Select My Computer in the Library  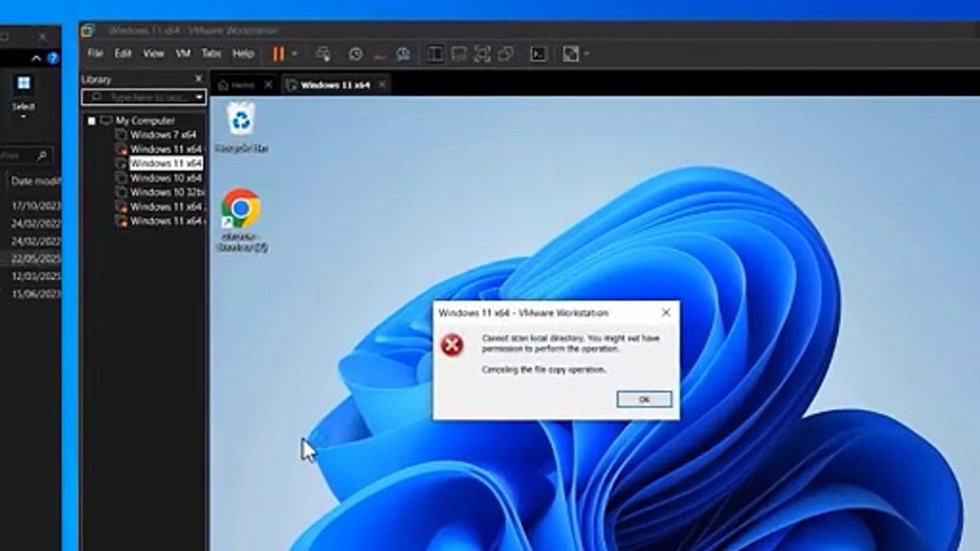(x=145, y=121)
